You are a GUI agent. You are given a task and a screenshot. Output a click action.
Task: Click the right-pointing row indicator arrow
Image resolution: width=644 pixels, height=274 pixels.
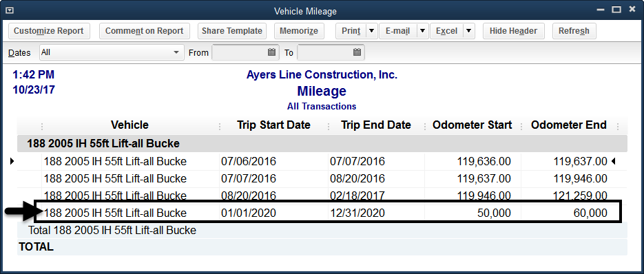(12, 162)
